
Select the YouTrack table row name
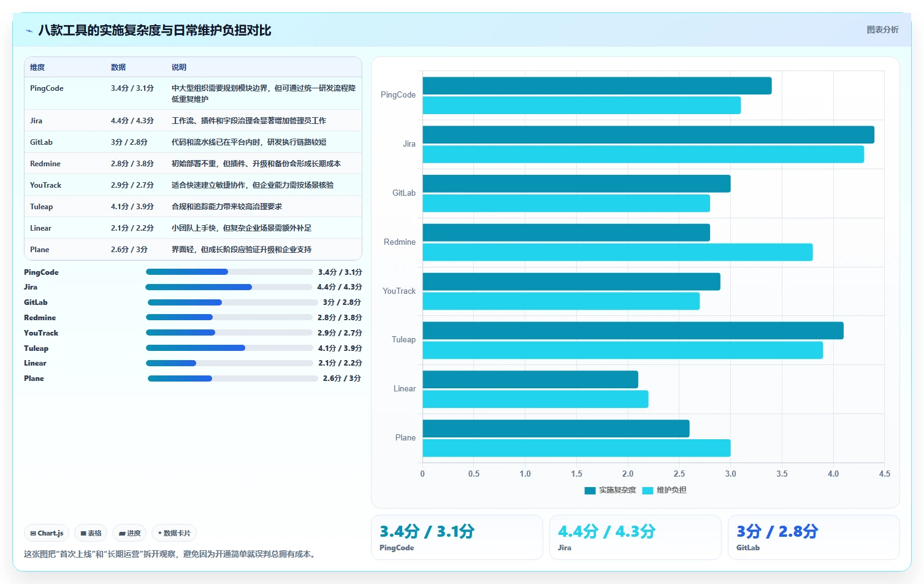[46, 185]
